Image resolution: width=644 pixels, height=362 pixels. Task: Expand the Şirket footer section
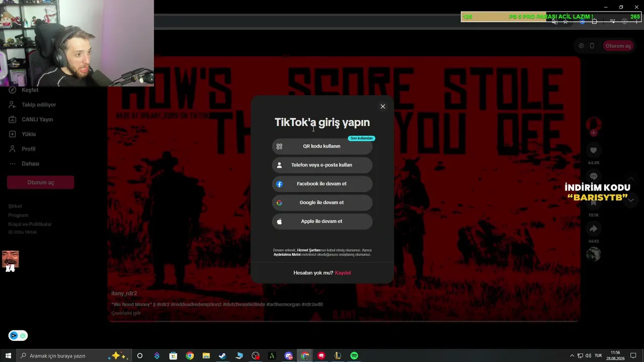(15, 206)
